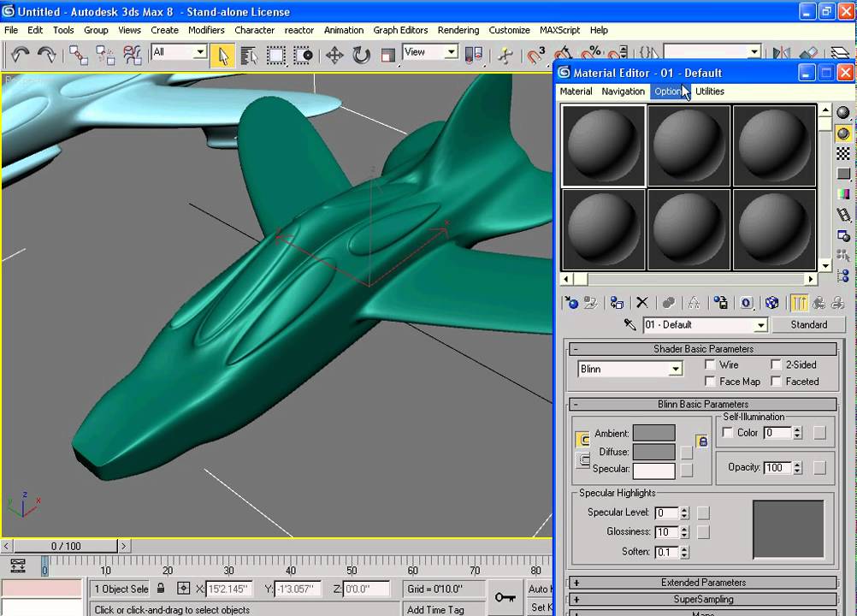The image size is (857, 616).
Task: Click the Specular Level map button
Action: (703, 512)
